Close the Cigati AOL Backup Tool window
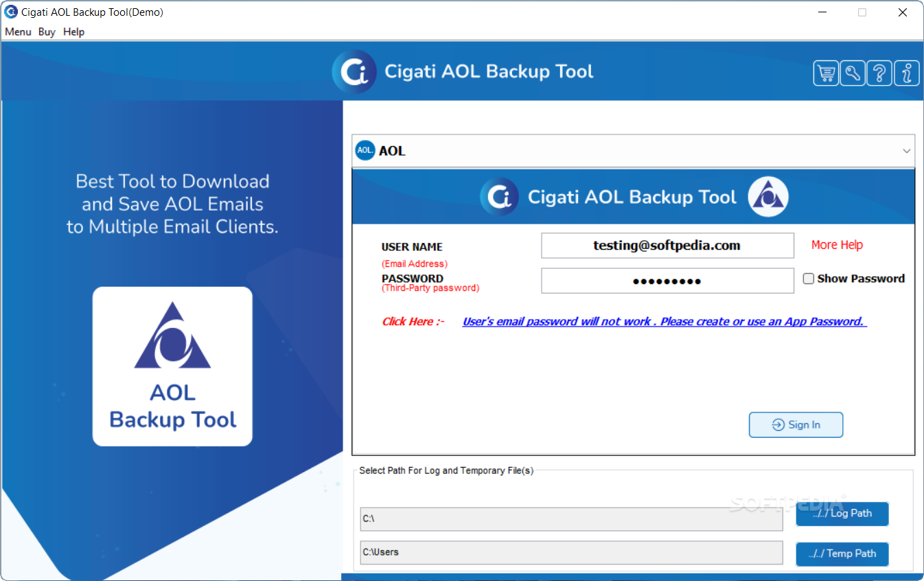 coord(903,12)
